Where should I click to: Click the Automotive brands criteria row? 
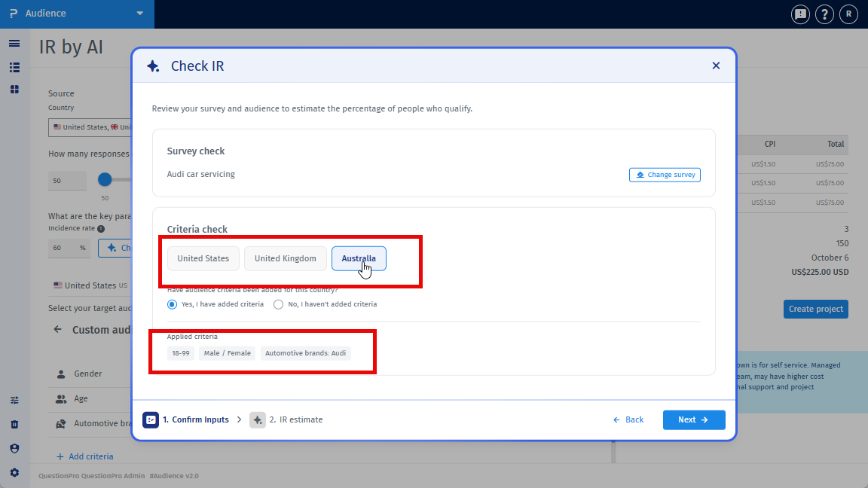coord(90,424)
